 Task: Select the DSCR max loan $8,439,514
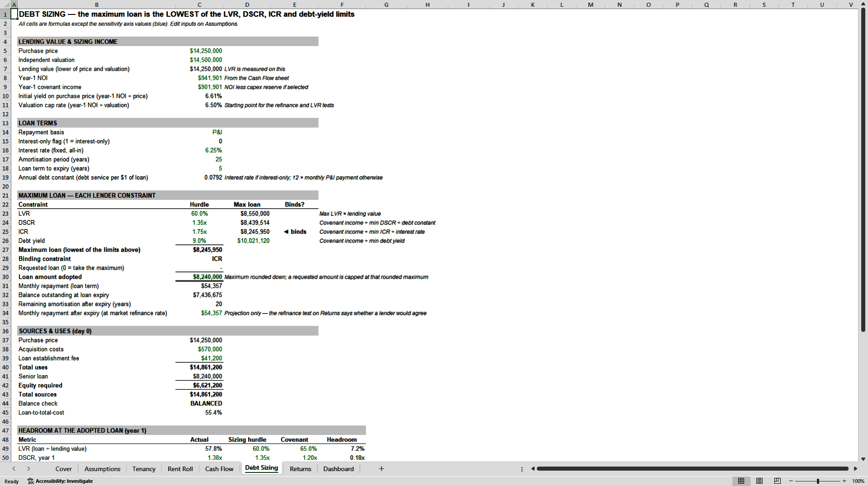point(247,223)
